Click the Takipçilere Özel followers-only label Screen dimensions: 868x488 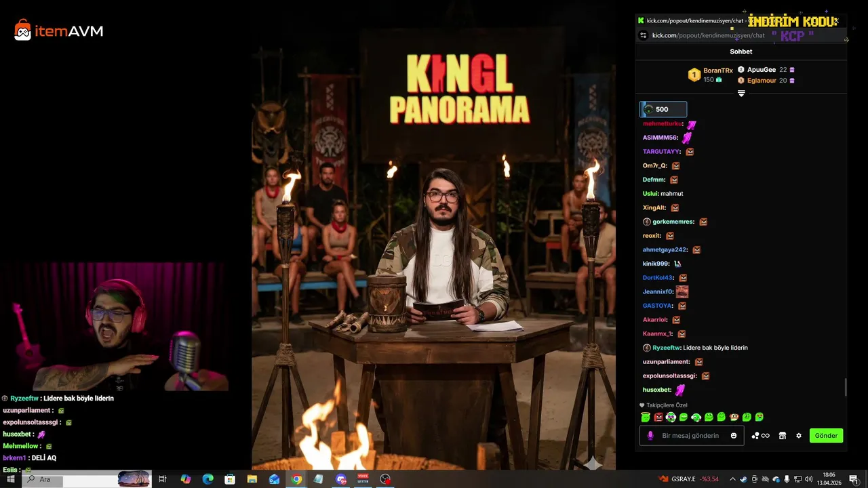(x=667, y=405)
